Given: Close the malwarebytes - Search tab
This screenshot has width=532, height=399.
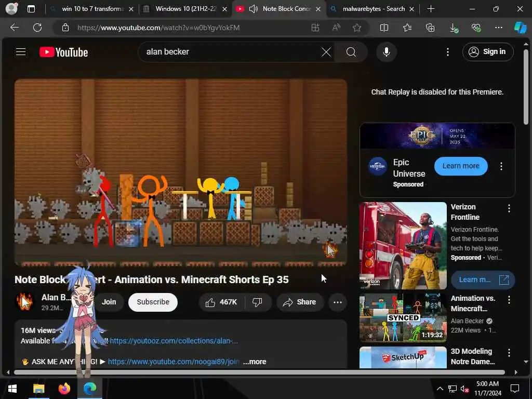Looking at the screenshot, I should (x=411, y=9).
